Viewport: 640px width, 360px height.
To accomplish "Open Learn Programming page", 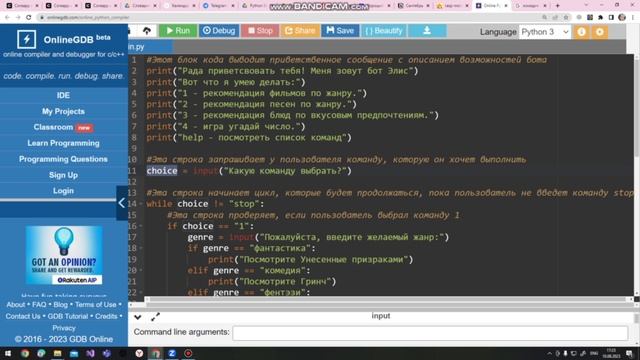I will pos(63,143).
